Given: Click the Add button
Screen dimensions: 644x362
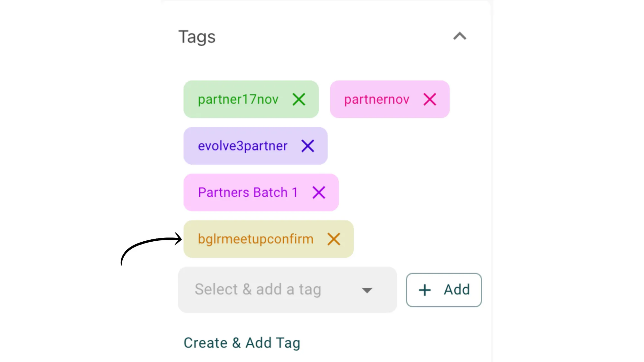Looking at the screenshot, I should click(444, 290).
